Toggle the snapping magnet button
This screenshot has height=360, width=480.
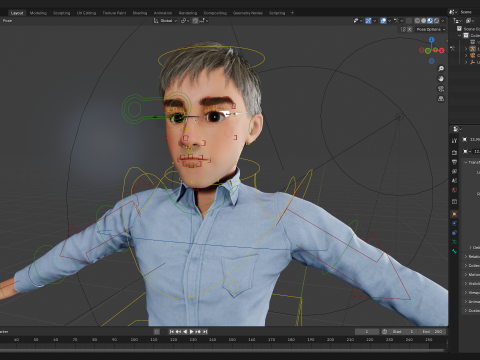[195, 21]
